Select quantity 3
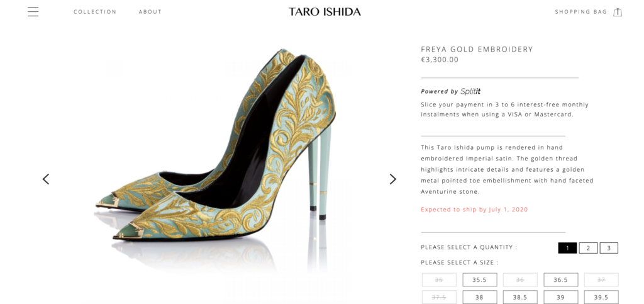Viewport: 644px width, 304px height. (609, 248)
